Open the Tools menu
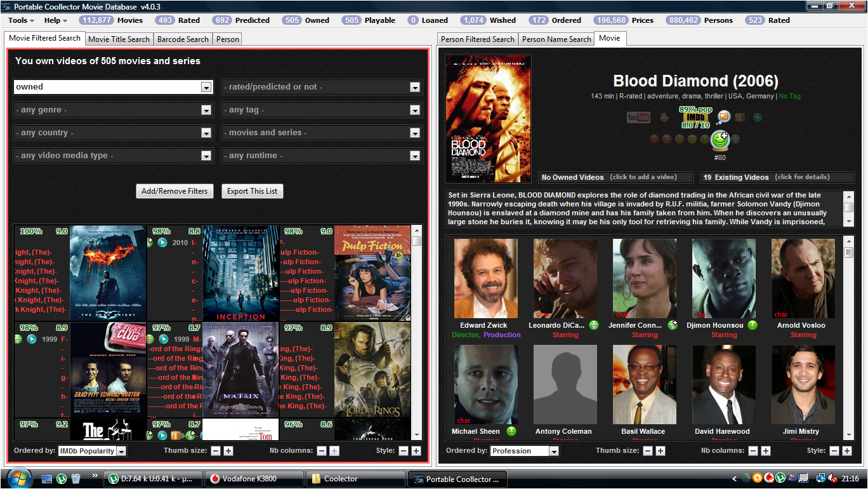 point(21,20)
